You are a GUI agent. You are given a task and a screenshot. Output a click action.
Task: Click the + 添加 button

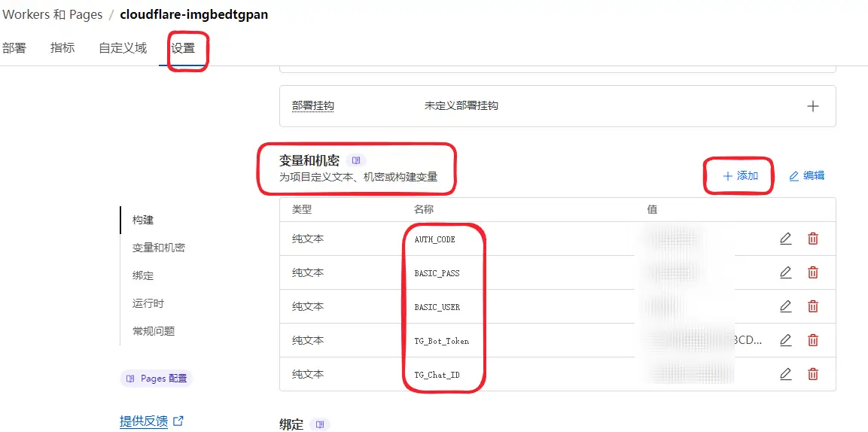point(740,176)
